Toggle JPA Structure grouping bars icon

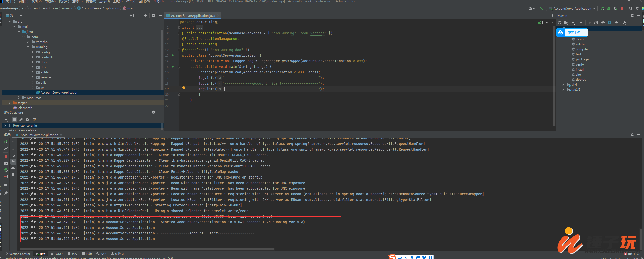tap(14, 119)
